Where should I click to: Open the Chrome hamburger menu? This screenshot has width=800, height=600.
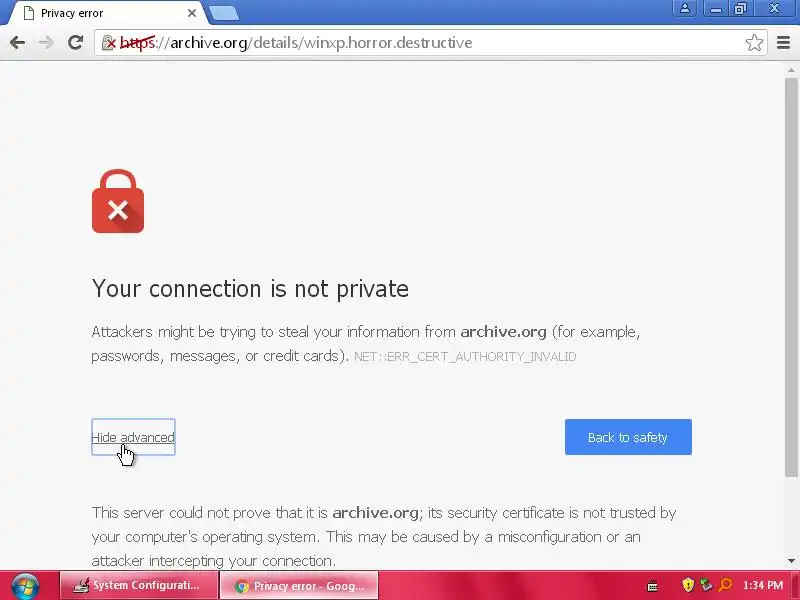(x=783, y=43)
